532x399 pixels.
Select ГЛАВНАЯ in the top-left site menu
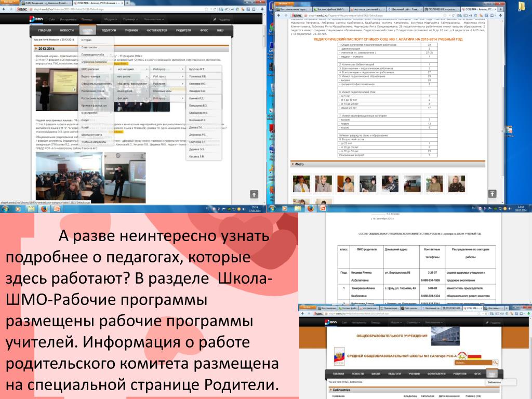click(x=45, y=30)
